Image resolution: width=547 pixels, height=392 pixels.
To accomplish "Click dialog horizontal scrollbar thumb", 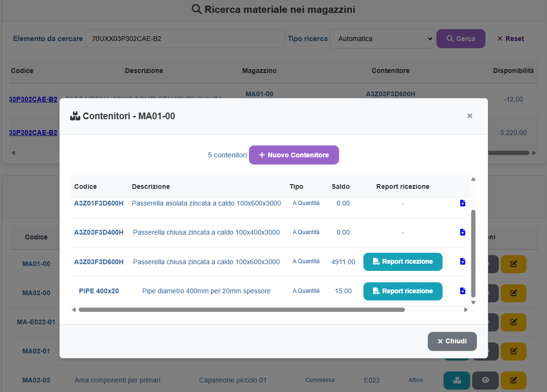I will click(242, 309).
